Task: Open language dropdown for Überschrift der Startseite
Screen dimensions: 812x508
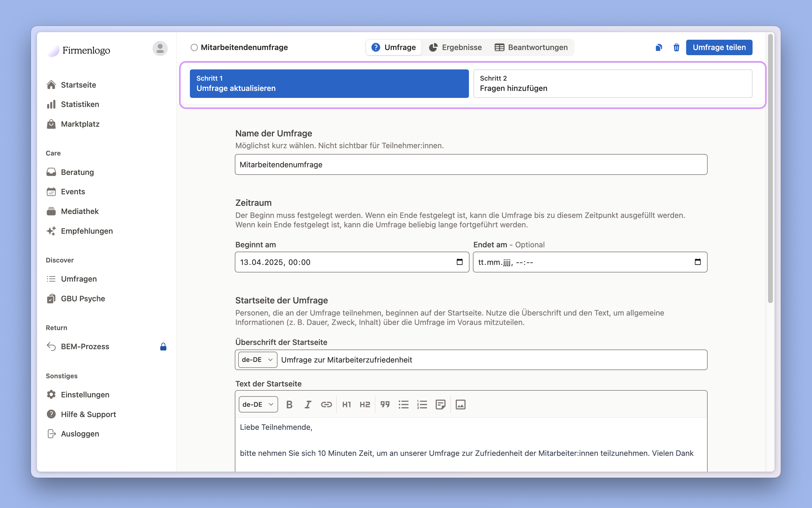Action: [x=257, y=359]
